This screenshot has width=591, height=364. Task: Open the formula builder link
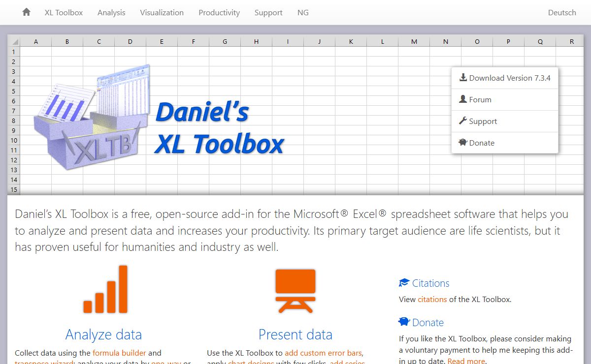(119, 353)
